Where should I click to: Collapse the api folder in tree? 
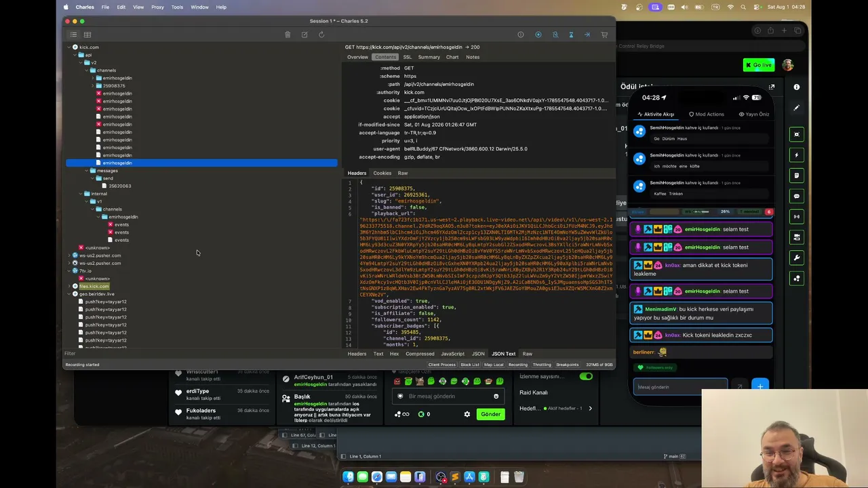(x=75, y=55)
